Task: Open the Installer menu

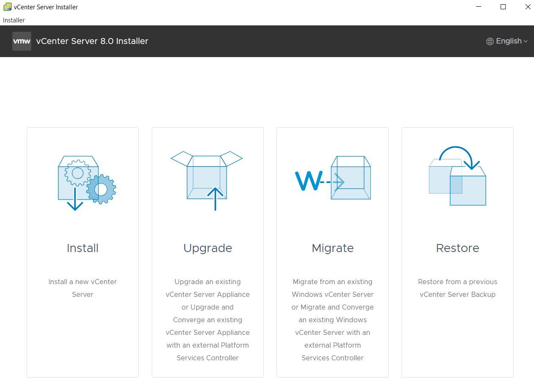Action: pyautogui.click(x=14, y=20)
